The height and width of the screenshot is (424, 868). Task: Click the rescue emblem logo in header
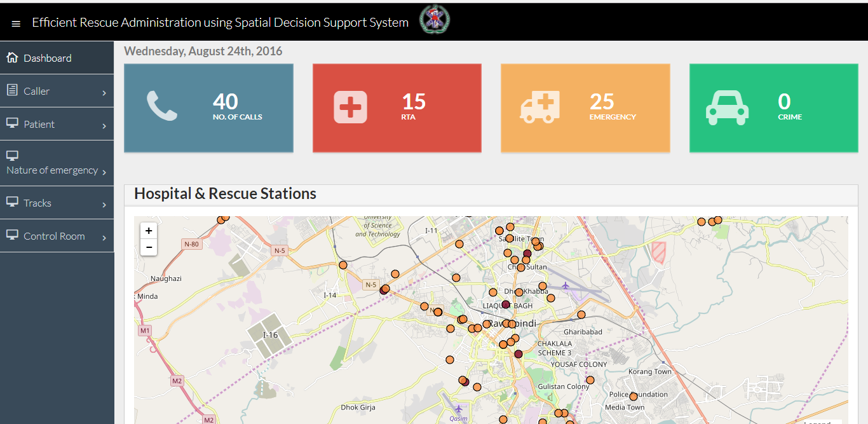(435, 20)
